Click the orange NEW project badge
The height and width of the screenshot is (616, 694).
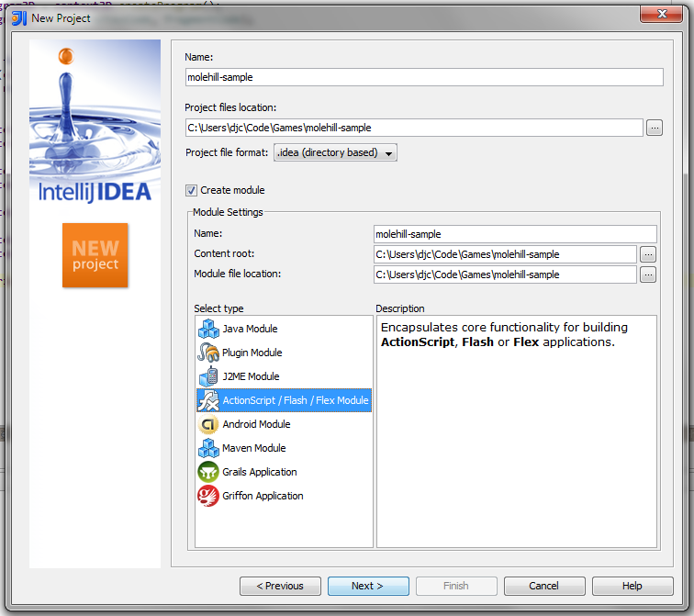[95, 255]
